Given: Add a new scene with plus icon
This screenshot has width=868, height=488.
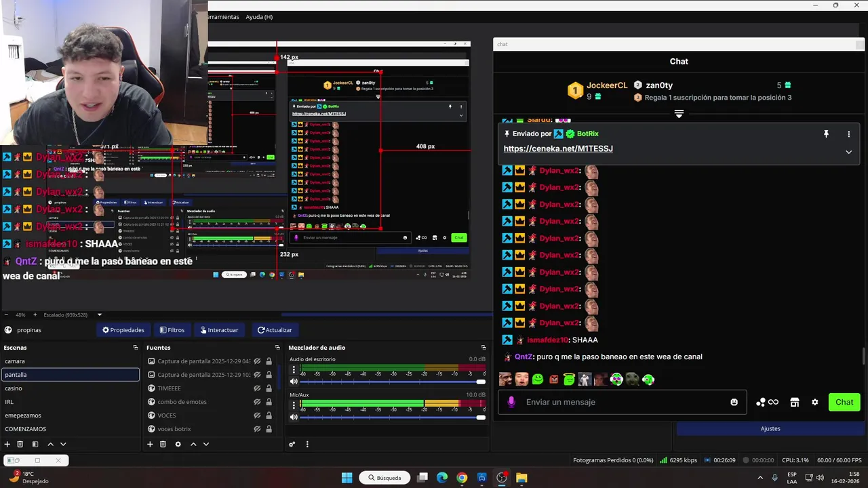Looking at the screenshot, I should (7, 444).
